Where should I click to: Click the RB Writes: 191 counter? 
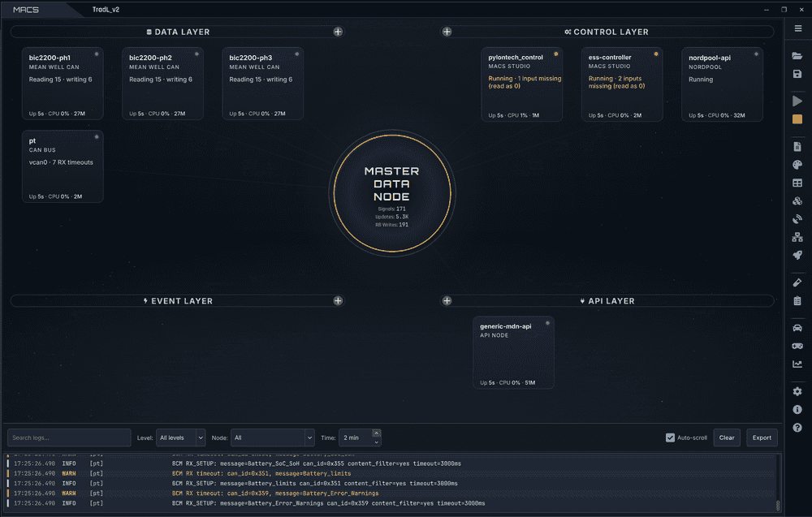click(x=392, y=225)
